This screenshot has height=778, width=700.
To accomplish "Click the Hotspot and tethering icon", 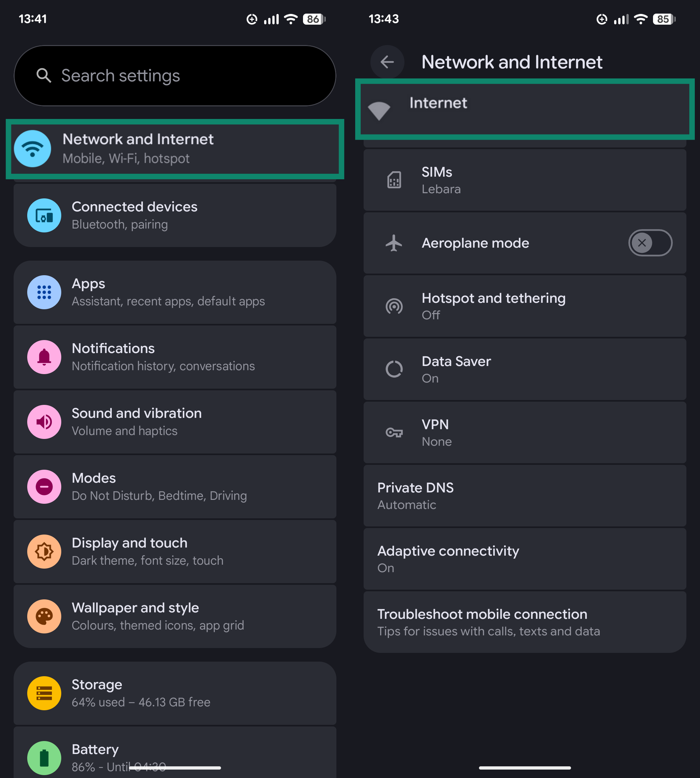I will coord(394,306).
